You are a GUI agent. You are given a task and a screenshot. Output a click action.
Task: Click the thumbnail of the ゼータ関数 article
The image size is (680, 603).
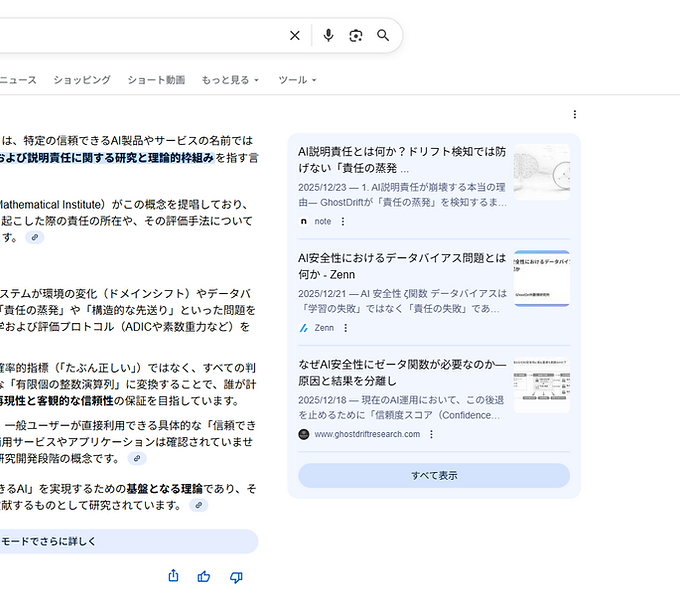542,385
